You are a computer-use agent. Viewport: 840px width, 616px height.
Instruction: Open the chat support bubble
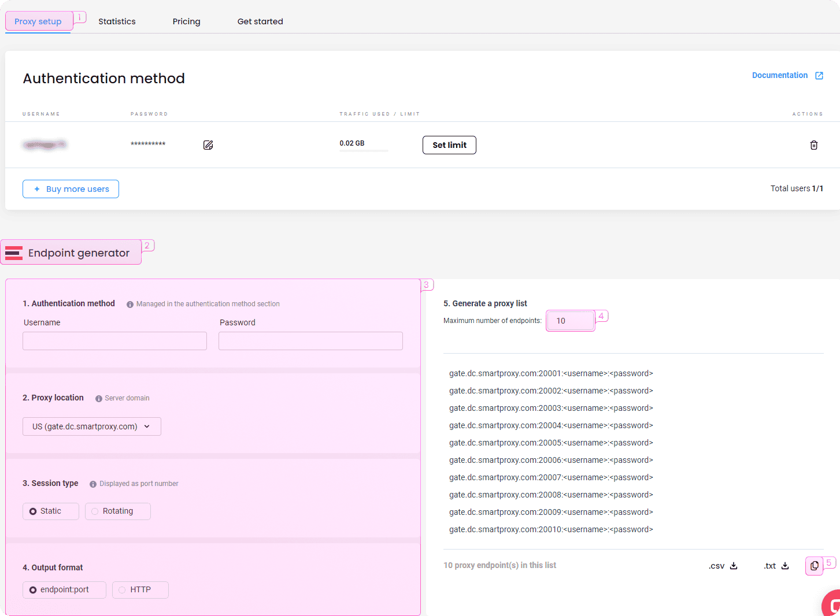tap(832, 604)
